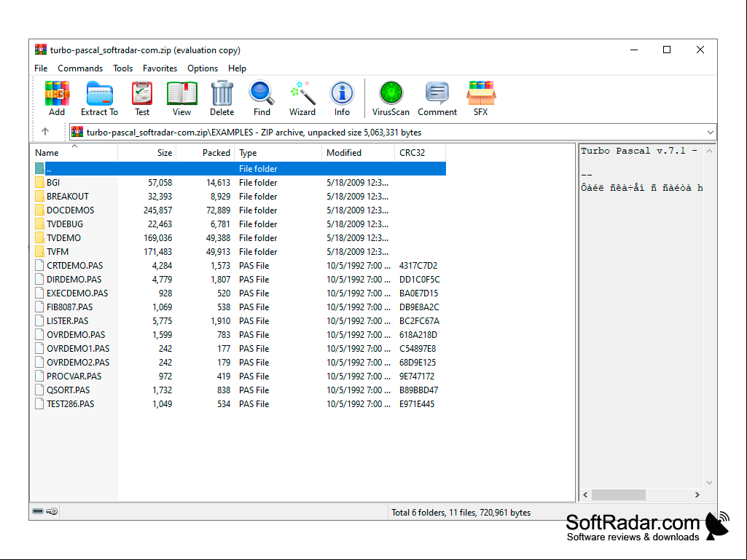The height and width of the screenshot is (560, 747).
Task: Open the archive Comment tool
Action: (437, 93)
